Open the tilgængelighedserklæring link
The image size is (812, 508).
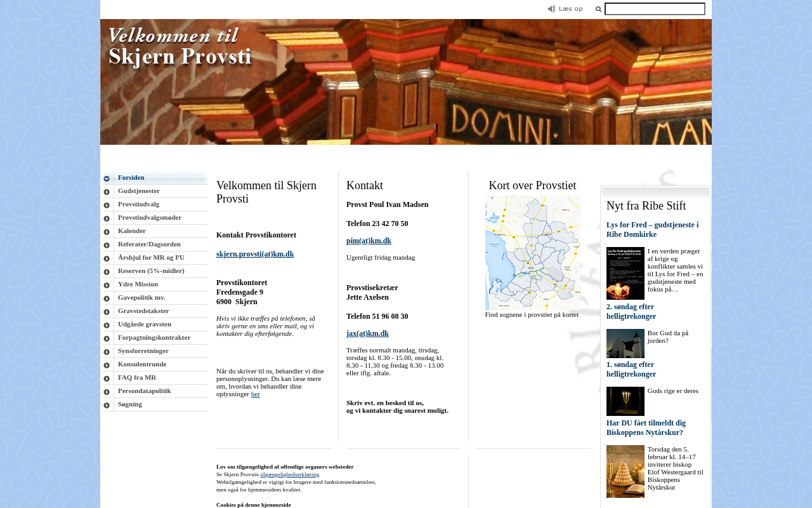[290, 474]
